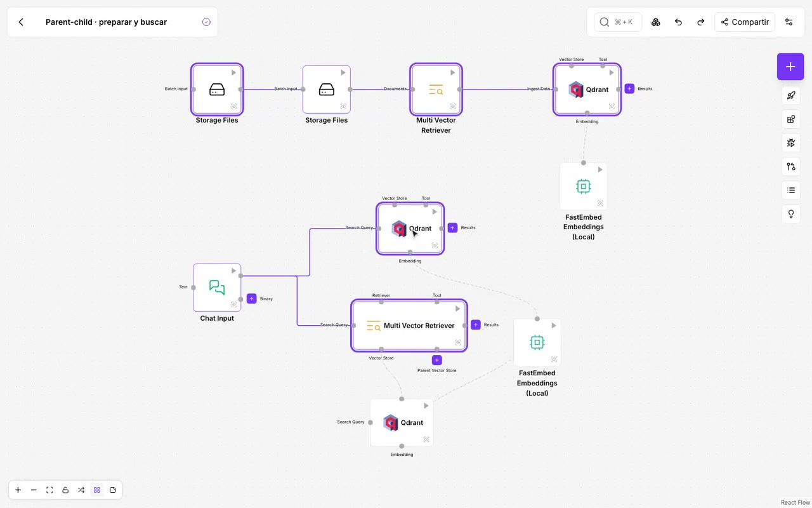812x508 pixels.
Task: Click the shuffle arrows icon in the bottom toolbar
Action: pos(81,490)
